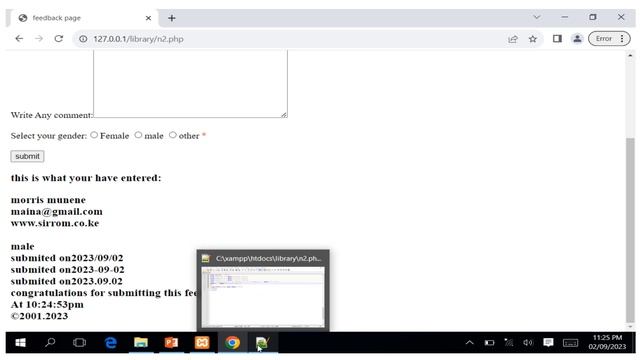The image size is (640, 360).
Task: Open the n2.php editor window preview thumbnail
Action: pyautogui.click(x=263, y=296)
